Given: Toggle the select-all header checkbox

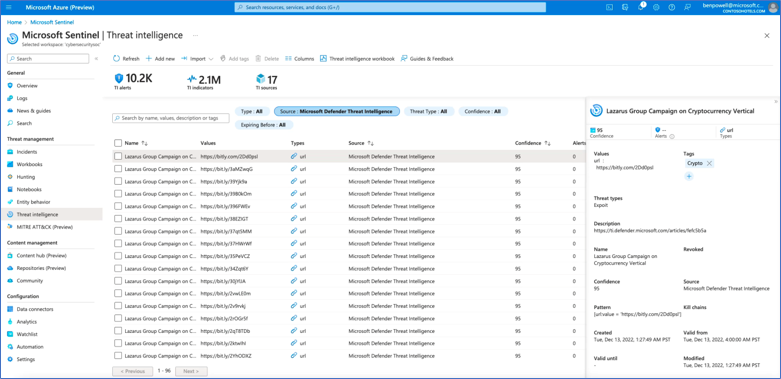Looking at the screenshot, I should (118, 143).
